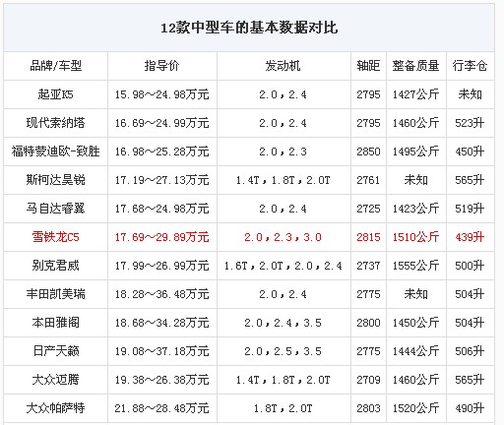Click the 斯柯达昊锐 cell
The width and height of the screenshot is (504, 425).
(56, 180)
